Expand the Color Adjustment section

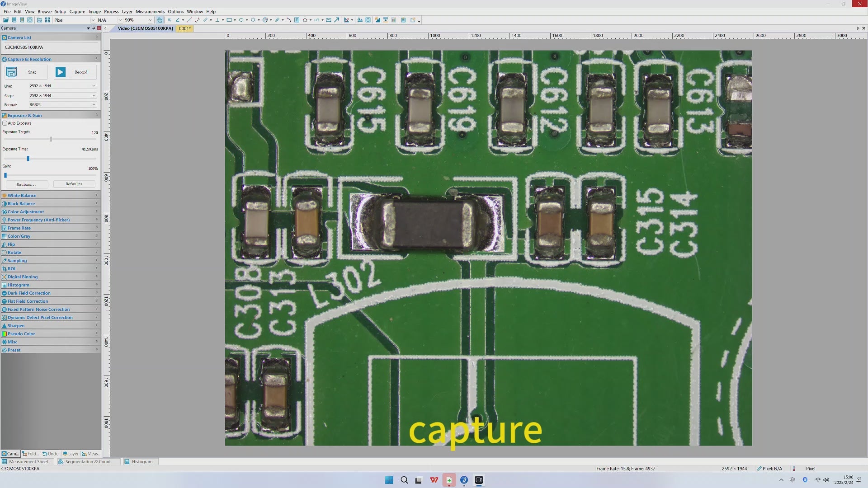(50, 211)
